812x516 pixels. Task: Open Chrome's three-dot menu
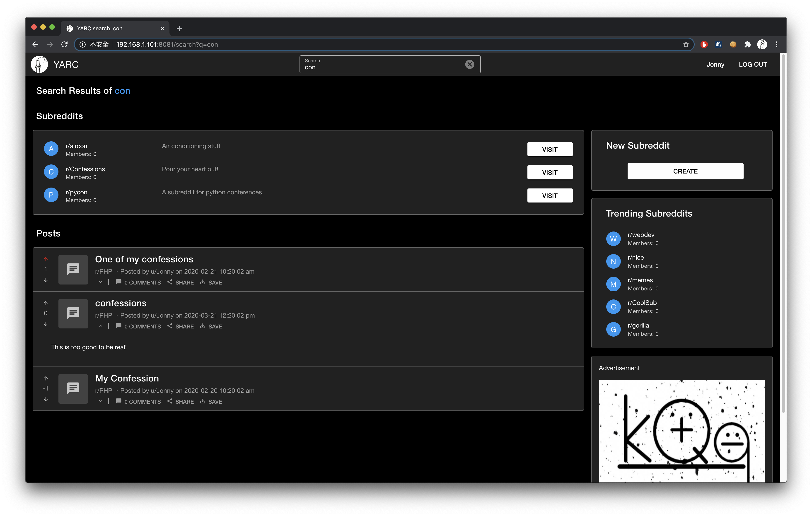point(777,44)
